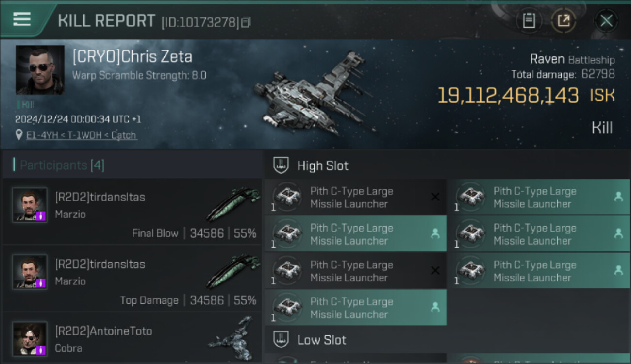Open the hamburger menu
631x364 pixels.
click(x=22, y=19)
